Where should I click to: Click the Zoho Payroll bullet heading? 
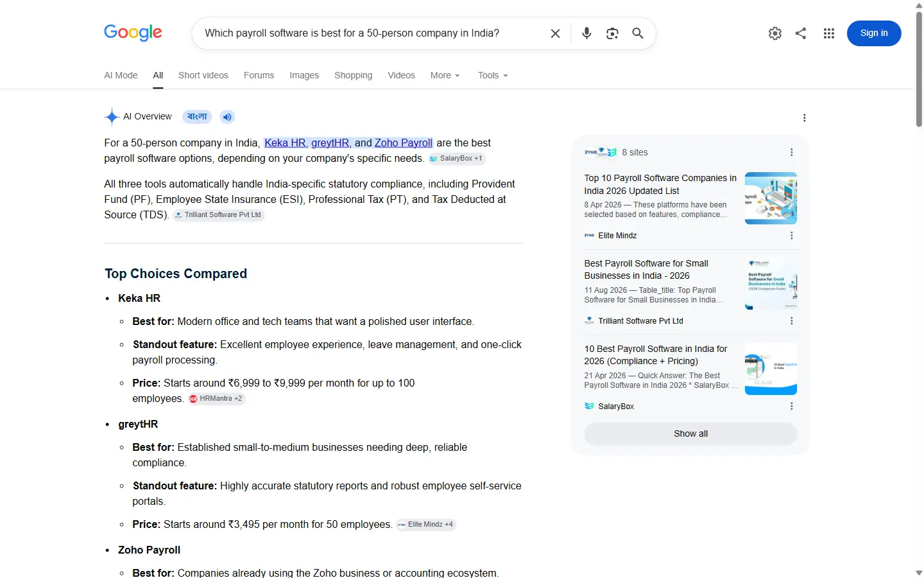click(x=149, y=550)
